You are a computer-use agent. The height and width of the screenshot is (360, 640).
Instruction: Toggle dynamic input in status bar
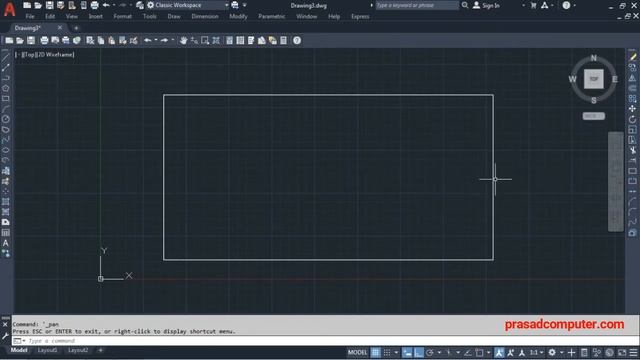(x=407, y=353)
